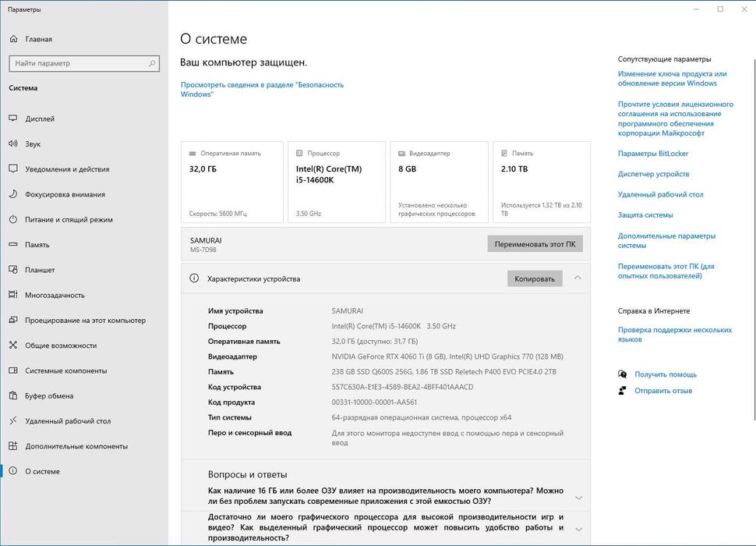Open the Диспетчер устройств link
756x546 pixels.
tap(653, 174)
